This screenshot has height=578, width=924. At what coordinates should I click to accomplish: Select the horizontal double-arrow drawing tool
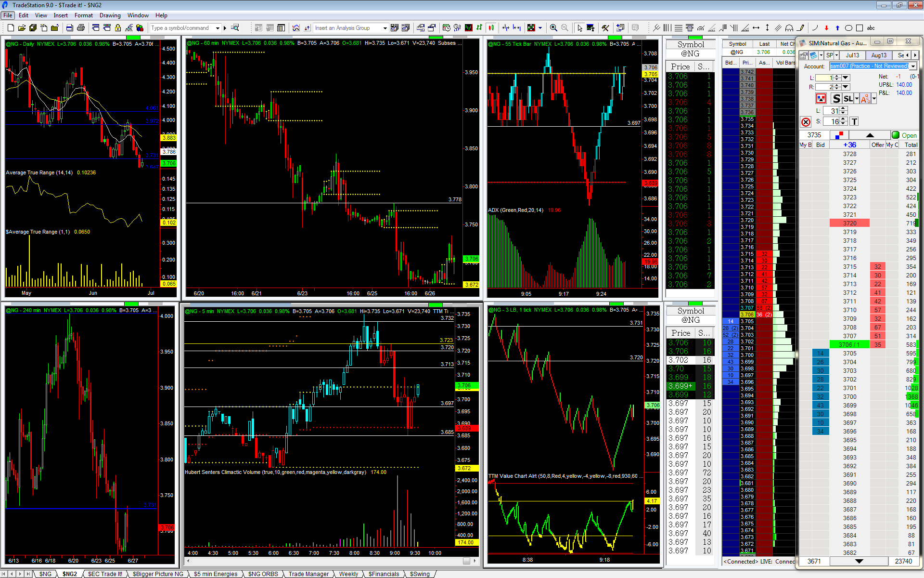(x=756, y=28)
